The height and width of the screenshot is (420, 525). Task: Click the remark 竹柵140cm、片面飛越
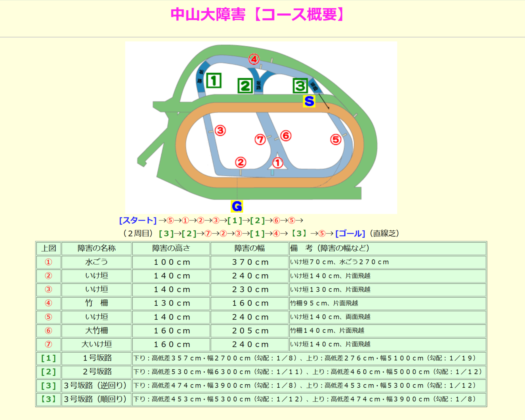point(327,330)
